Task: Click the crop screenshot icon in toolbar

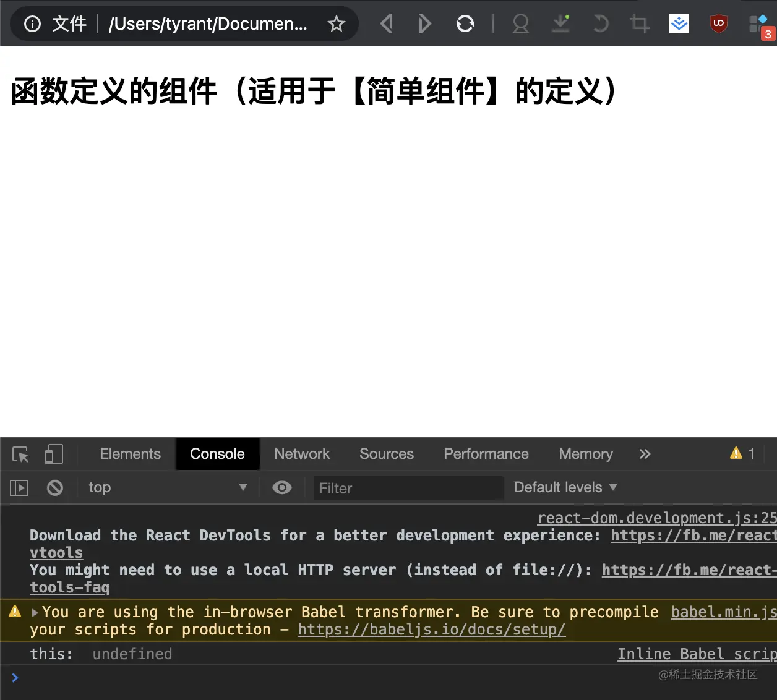Action: (639, 24)
